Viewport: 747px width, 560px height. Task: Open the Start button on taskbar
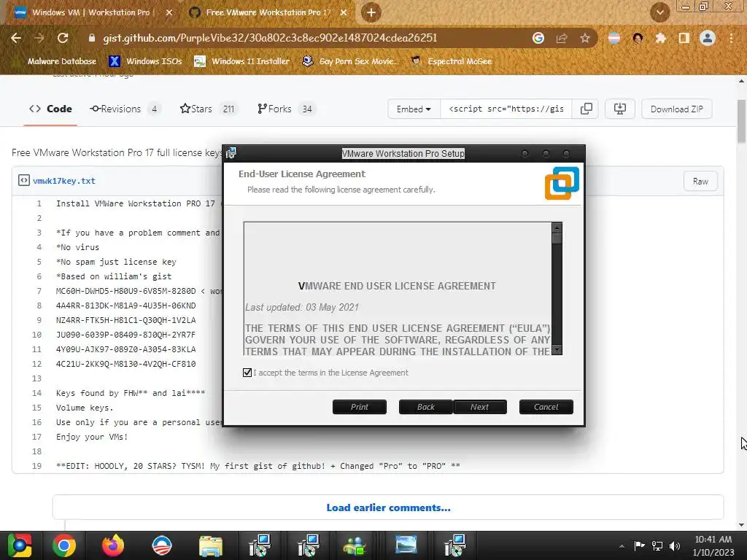[19, 545]
